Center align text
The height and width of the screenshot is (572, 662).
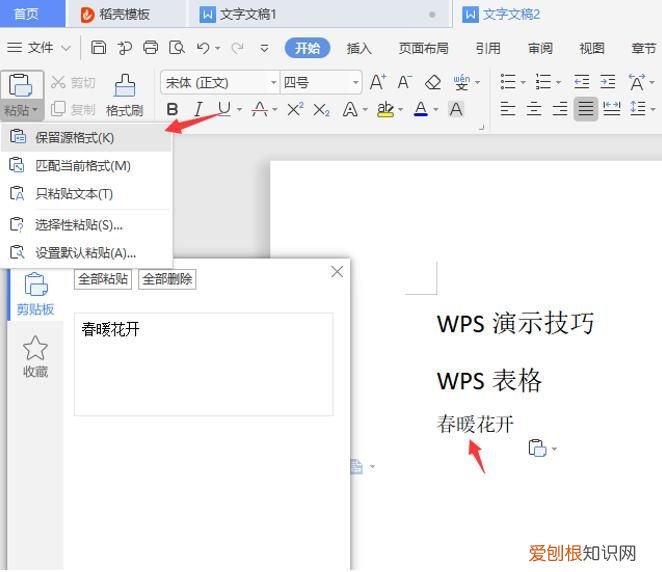534,109
